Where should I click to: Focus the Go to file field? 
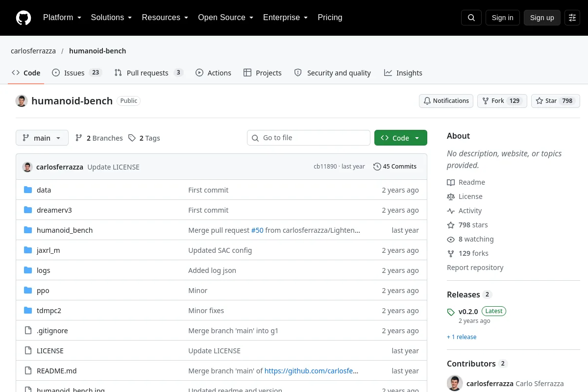[x=309, y=138]
